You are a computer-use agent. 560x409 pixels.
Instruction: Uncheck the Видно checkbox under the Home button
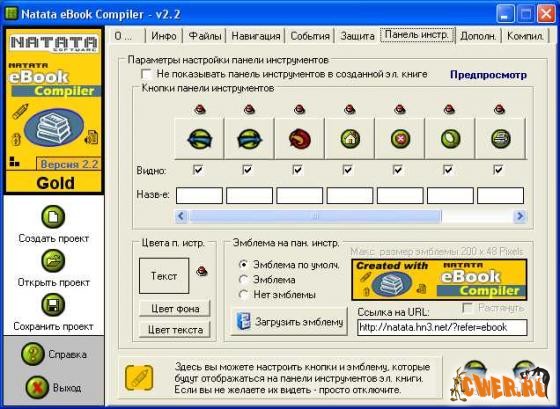coord(348,170)
